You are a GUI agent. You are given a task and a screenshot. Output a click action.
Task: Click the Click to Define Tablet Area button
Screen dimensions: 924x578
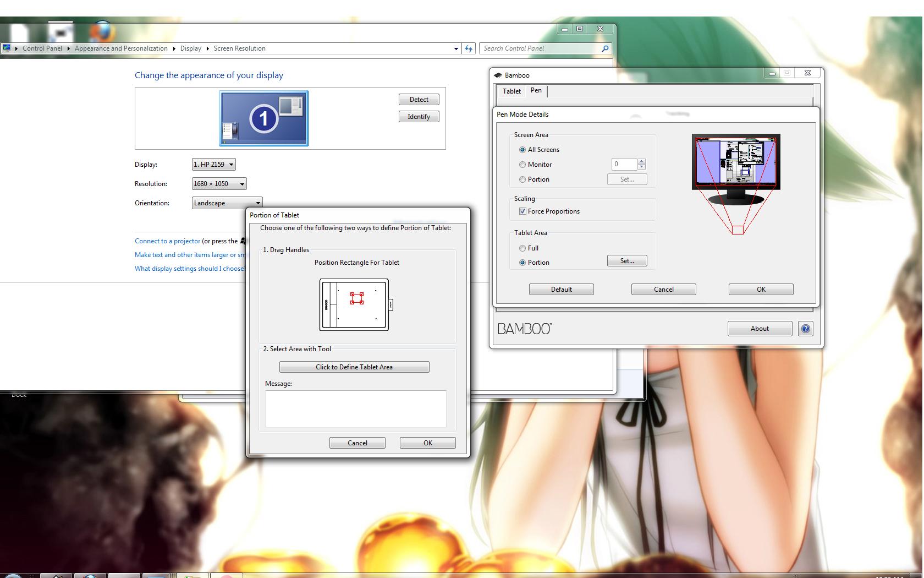(354, 367)
